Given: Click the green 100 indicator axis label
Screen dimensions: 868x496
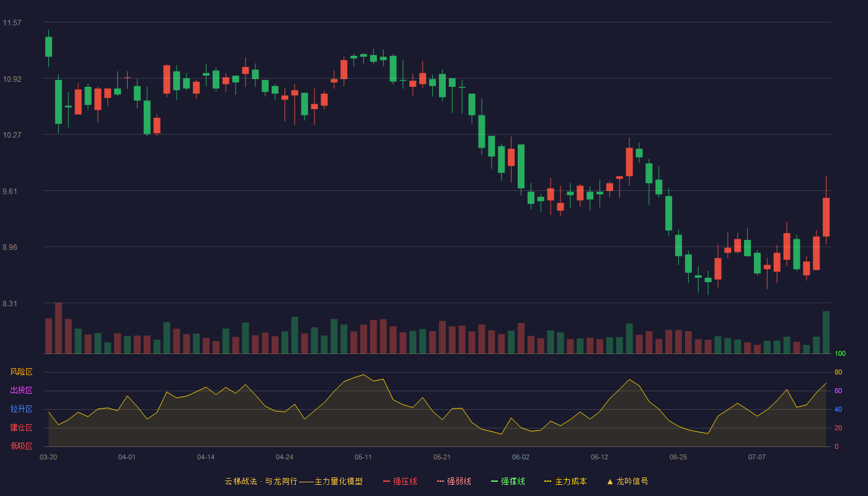Looking at the screenshot, I should click(840, 354).
